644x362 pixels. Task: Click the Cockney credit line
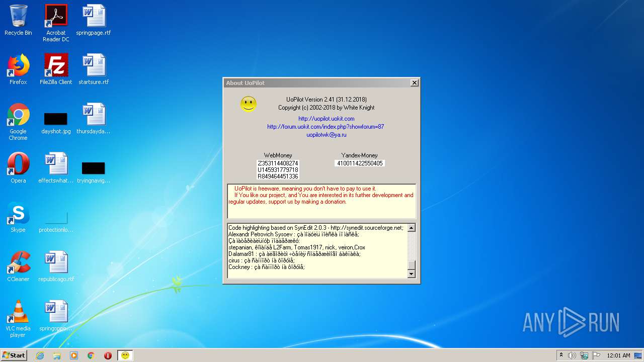[x=267, y=267]
